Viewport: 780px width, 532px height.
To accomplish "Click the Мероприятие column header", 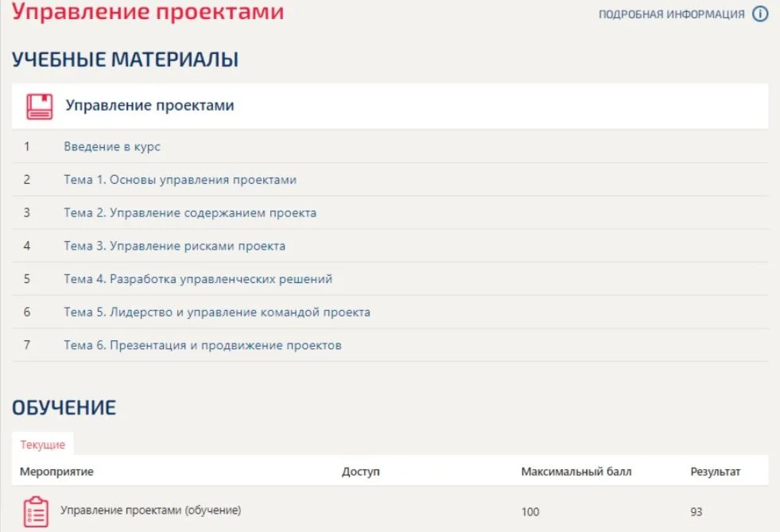I will [x=56, y=472].
